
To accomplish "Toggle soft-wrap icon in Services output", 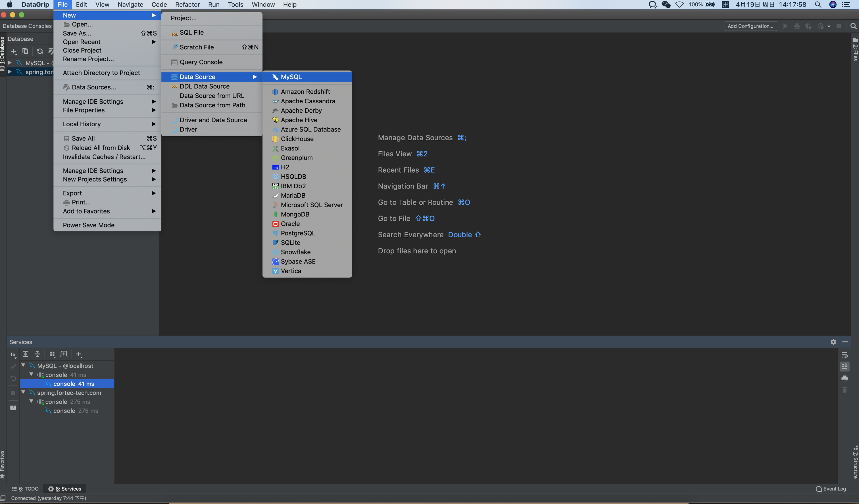I will pos(844,355).
